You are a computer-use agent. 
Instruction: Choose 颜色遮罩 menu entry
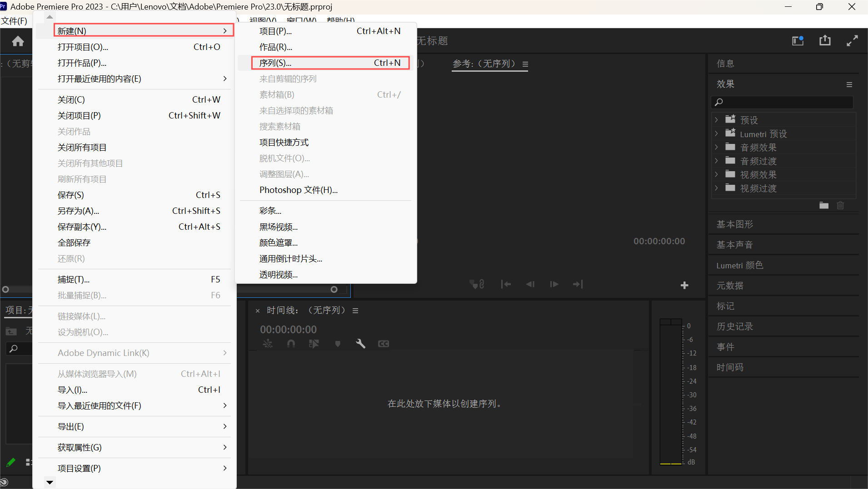tap(325, 242)
